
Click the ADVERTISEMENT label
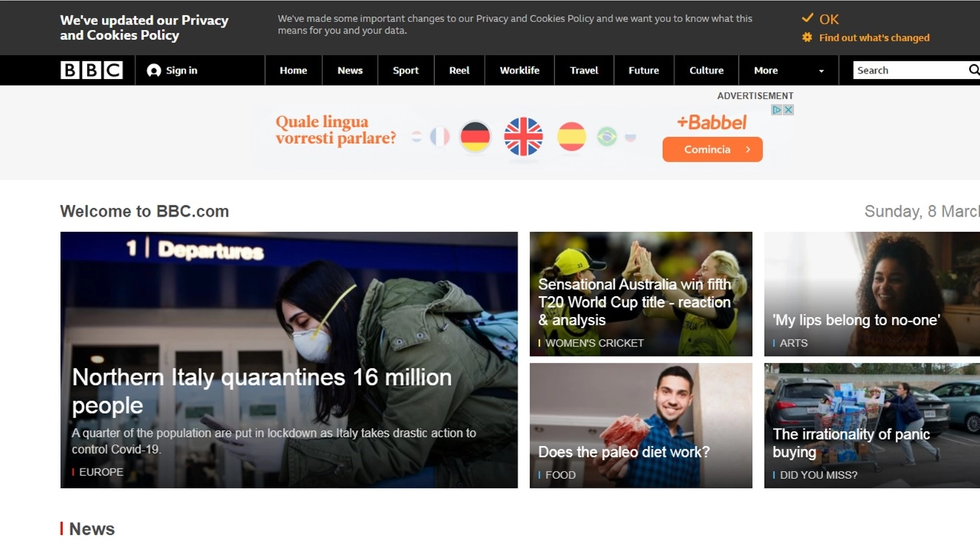[755, 96]
